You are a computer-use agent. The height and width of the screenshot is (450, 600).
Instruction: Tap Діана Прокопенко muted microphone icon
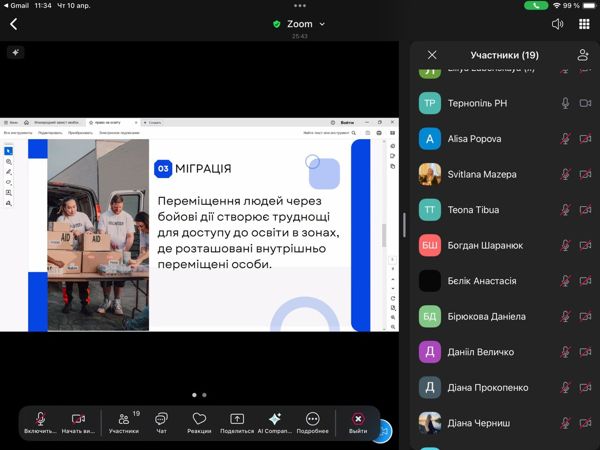click(565, 388)
